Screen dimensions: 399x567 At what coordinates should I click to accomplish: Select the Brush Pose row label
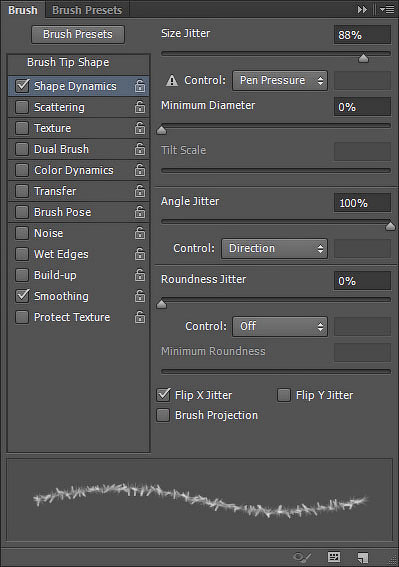pyautogui.click(x=63, y=212)
